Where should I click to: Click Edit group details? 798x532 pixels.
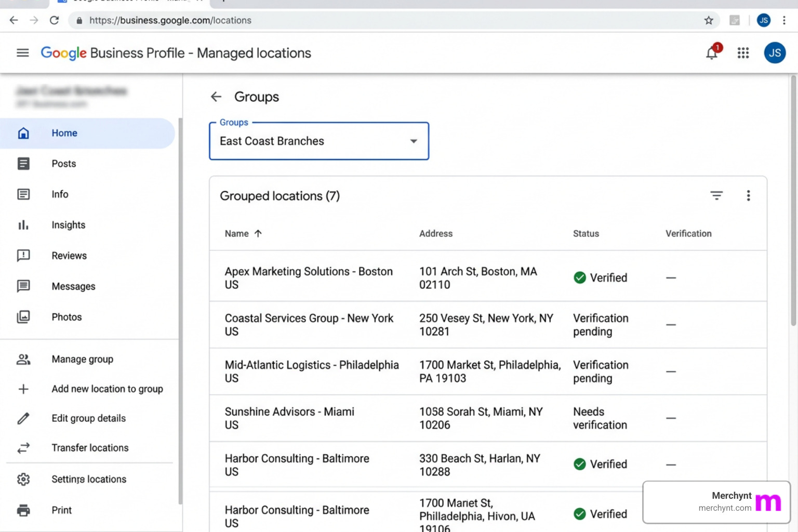[88, 418]
